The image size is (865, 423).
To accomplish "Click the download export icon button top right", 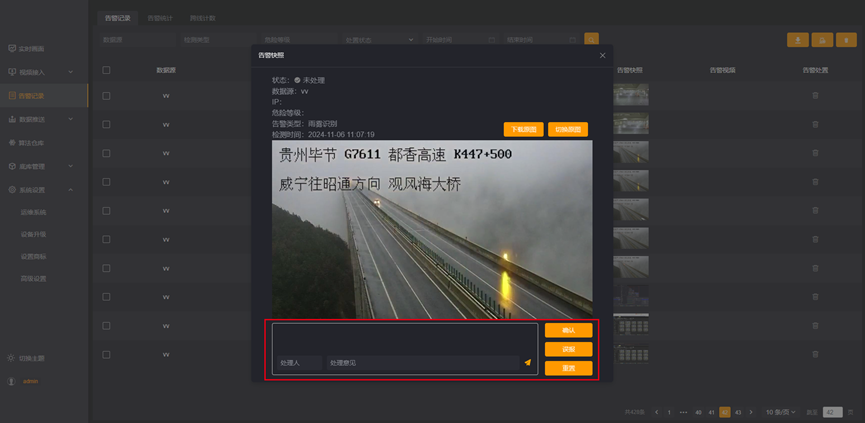I will (798, 40).
